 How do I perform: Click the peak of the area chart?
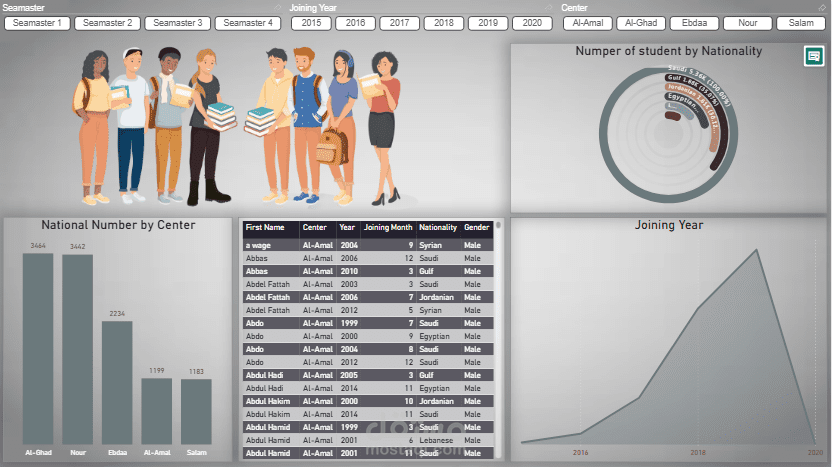pos(757,250)
